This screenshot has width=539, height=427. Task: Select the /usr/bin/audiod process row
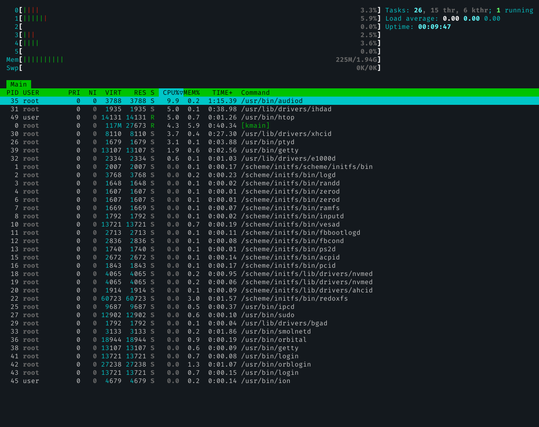pyautogui.click(x=270, y=101)
